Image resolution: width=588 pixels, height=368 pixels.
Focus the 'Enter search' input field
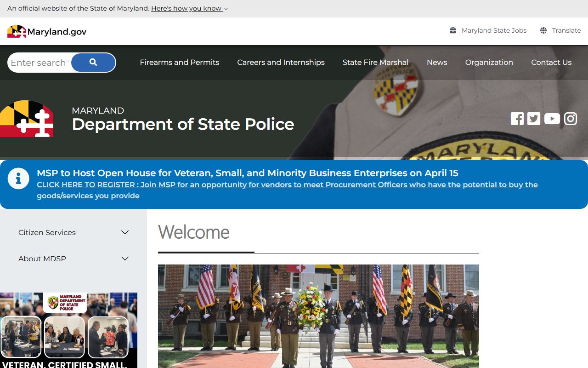40,63
